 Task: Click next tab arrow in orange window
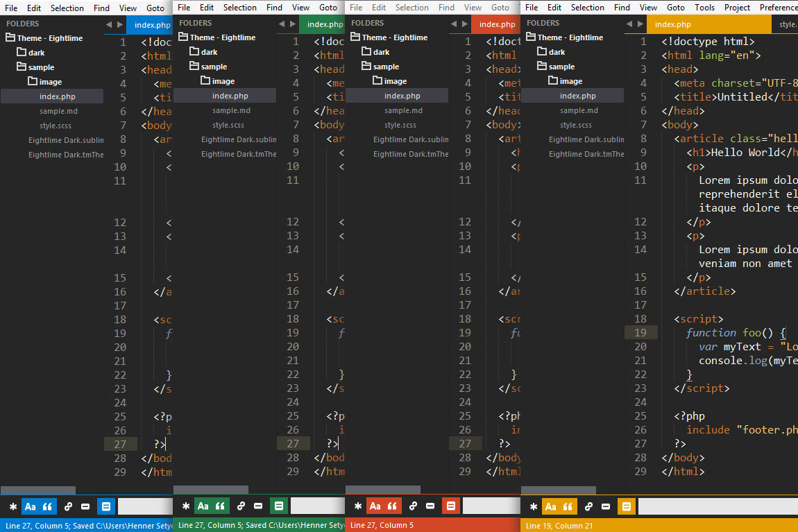(x=640, y=24)
